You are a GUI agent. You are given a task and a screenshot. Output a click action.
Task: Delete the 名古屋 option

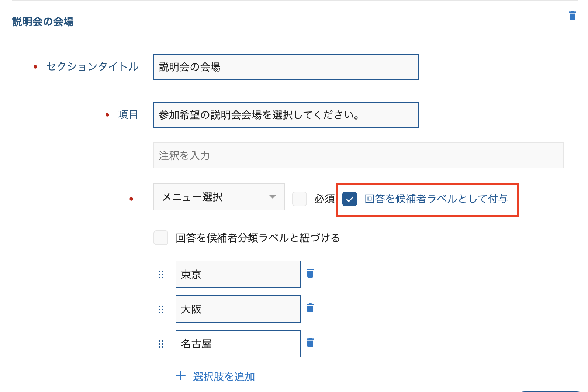click(310, 343)
